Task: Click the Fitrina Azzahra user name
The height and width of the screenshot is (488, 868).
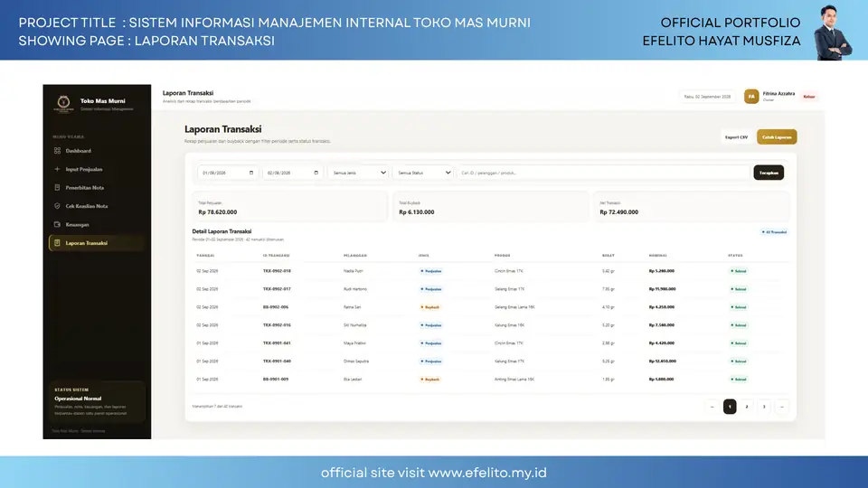Action: [778, 93]
